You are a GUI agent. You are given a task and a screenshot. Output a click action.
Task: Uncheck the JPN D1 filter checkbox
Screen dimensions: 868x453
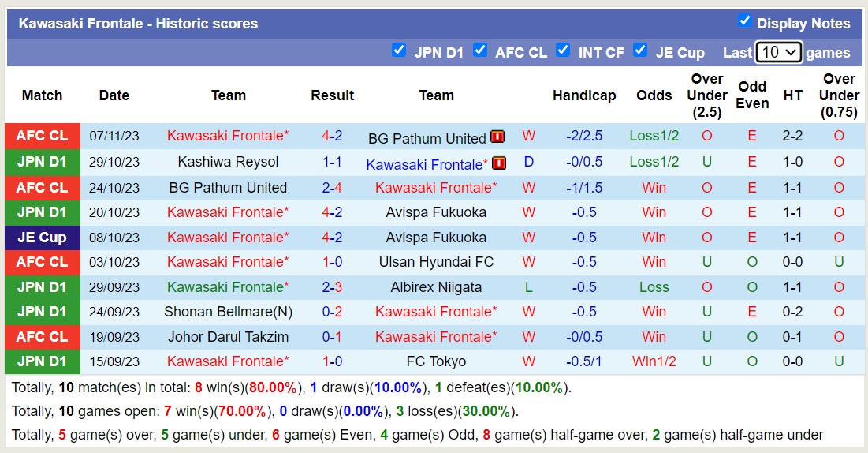click(399, 51)
